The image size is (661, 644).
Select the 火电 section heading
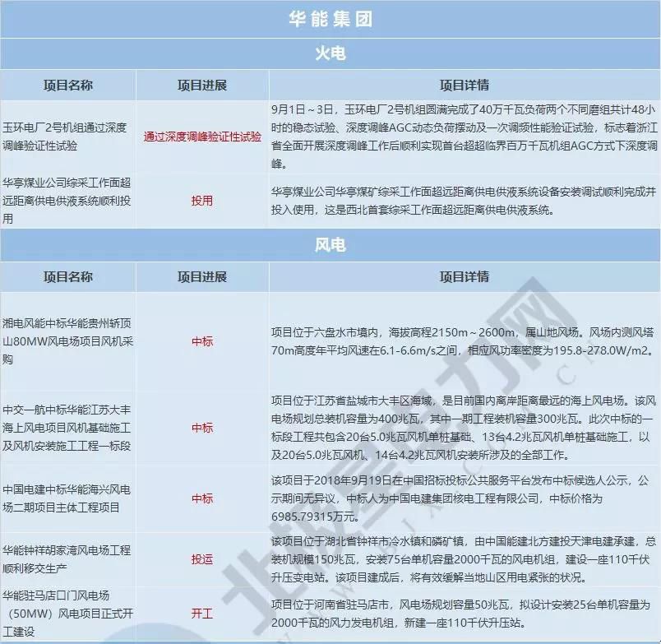tap(330, 53)
